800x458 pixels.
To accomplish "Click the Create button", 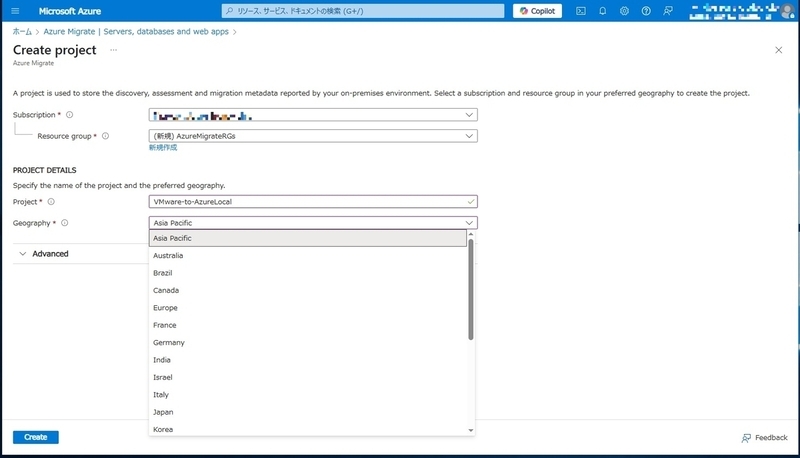I will click(36, 437).
